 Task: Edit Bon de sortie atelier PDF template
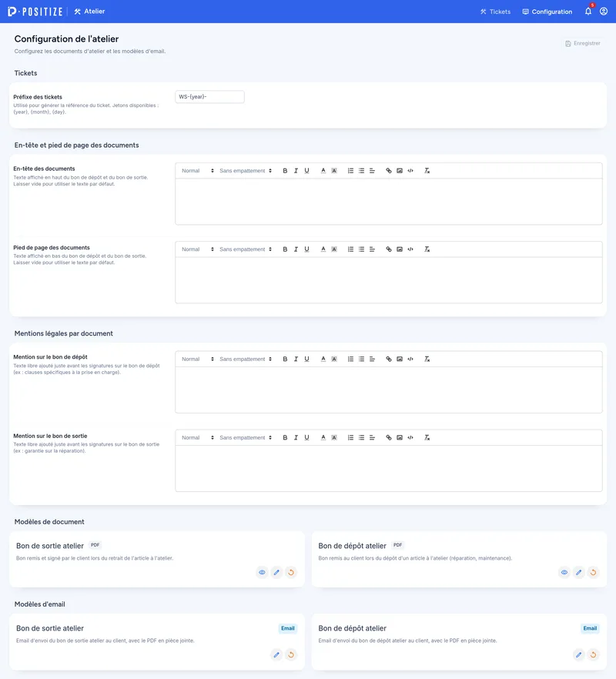(x=276, y=573)
